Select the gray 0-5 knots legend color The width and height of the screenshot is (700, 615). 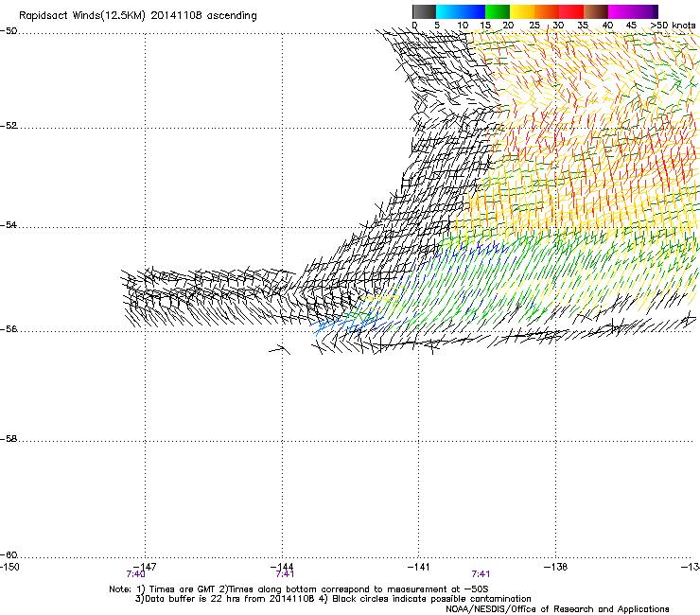pyautogui.click(x=424, y=11)
